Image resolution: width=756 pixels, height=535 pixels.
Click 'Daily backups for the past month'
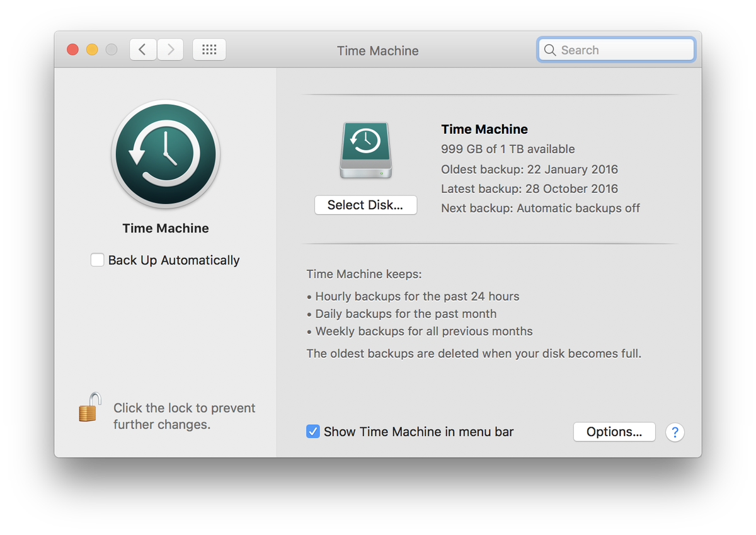coord(406,314)
